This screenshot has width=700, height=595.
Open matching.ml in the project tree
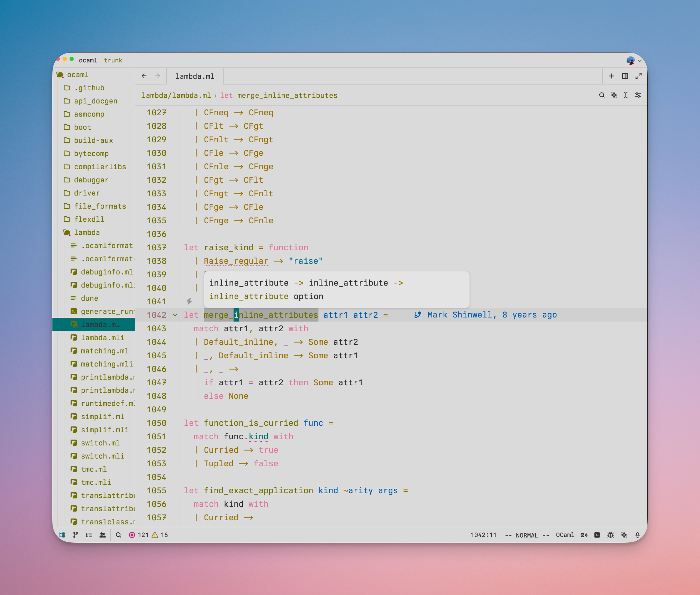[x=104, y=351]
